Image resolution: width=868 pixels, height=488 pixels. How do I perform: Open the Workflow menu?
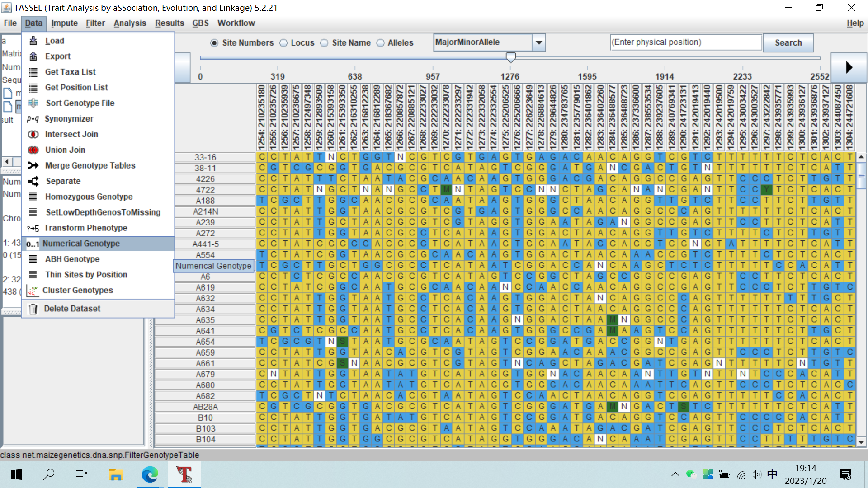(x=236, y=23)
